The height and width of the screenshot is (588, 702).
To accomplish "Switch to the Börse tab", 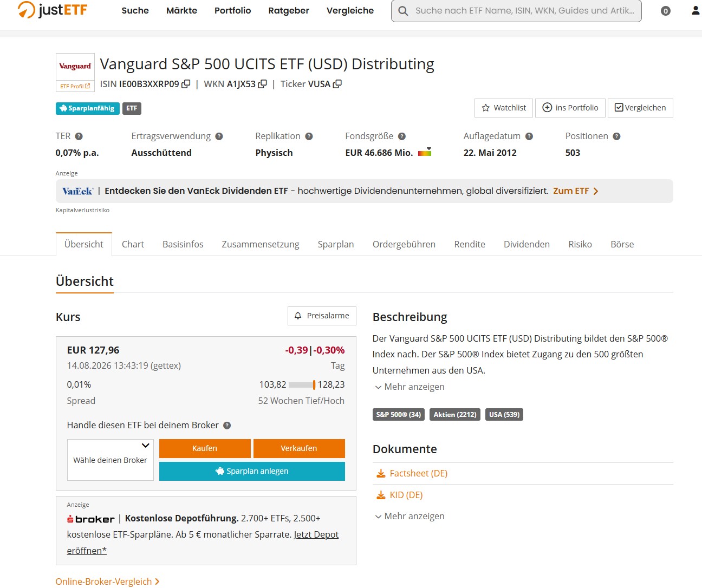I will pos(622,244).
